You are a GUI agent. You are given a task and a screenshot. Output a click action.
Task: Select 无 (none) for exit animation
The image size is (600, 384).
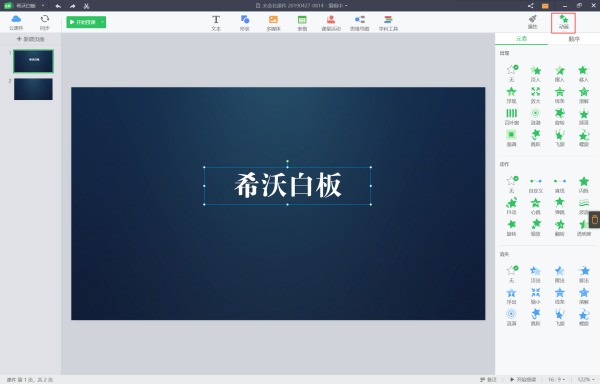click(x=511, y=275)
